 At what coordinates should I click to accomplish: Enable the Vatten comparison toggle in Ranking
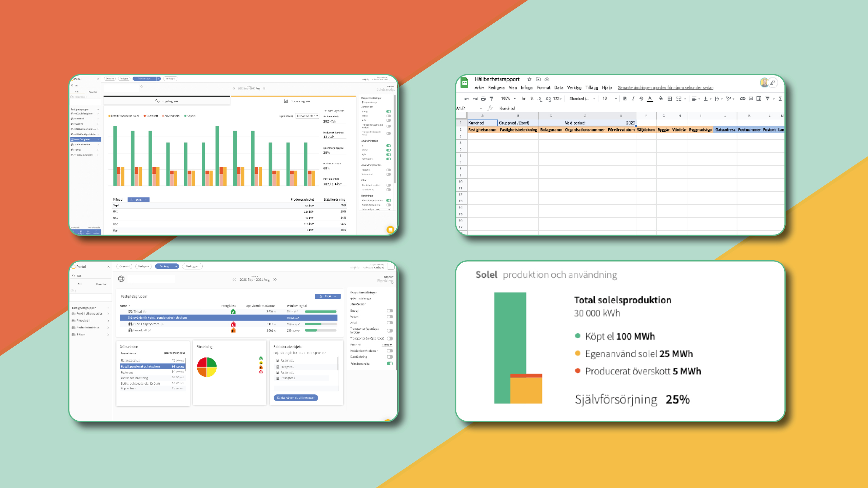[390, 317]
